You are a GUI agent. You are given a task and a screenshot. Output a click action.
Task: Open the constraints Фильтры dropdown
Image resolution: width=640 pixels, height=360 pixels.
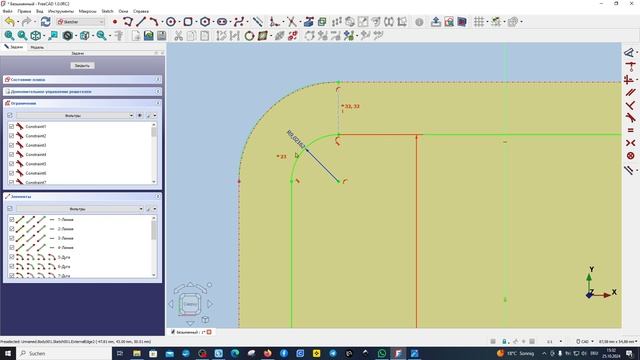(76, 116)
